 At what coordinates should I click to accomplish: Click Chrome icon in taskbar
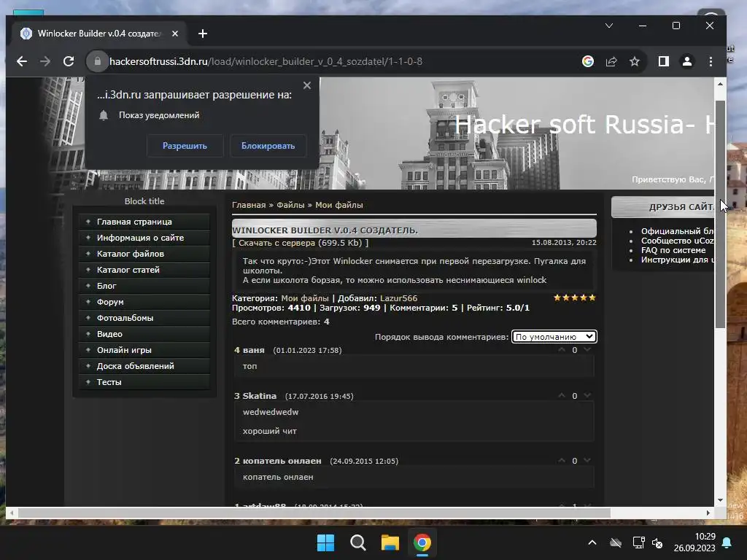[422, 542]
